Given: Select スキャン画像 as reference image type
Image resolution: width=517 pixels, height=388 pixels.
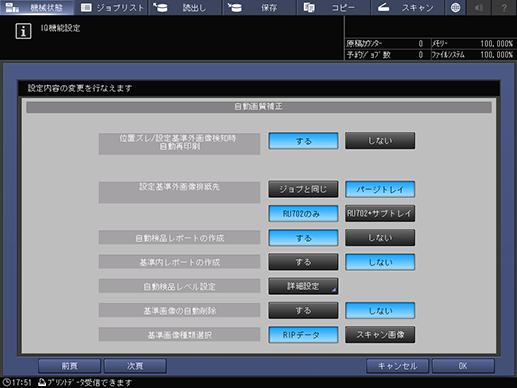Looking at the screenshot, I should [380, 335].
